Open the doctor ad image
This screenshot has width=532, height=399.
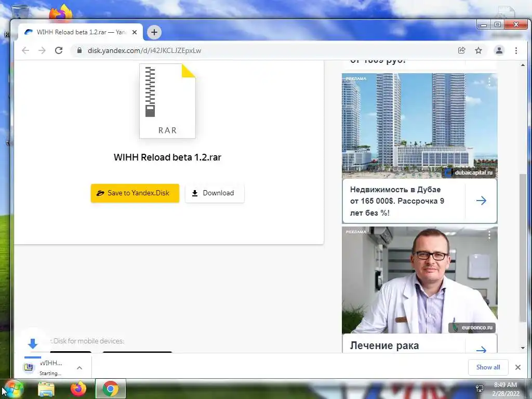click(x=419, y=280)
